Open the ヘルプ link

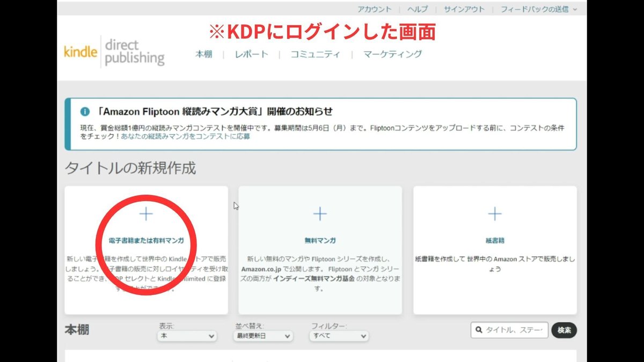click(418, 9)
